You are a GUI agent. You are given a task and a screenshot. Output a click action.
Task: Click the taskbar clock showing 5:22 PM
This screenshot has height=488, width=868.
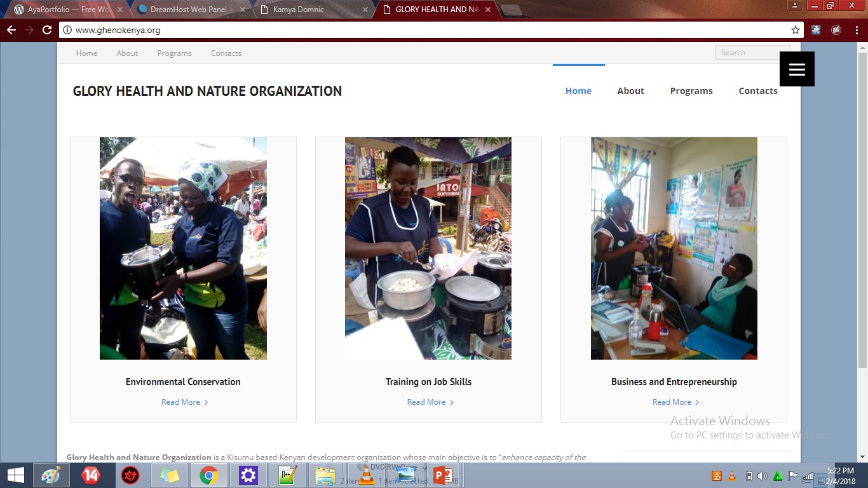point(840,476)
